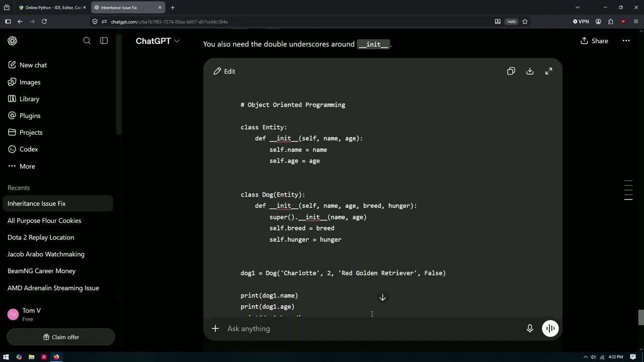Click the '# Object Oriented Programming' comment line
Screen dimensions: 644x362
(x=293, y=105)
